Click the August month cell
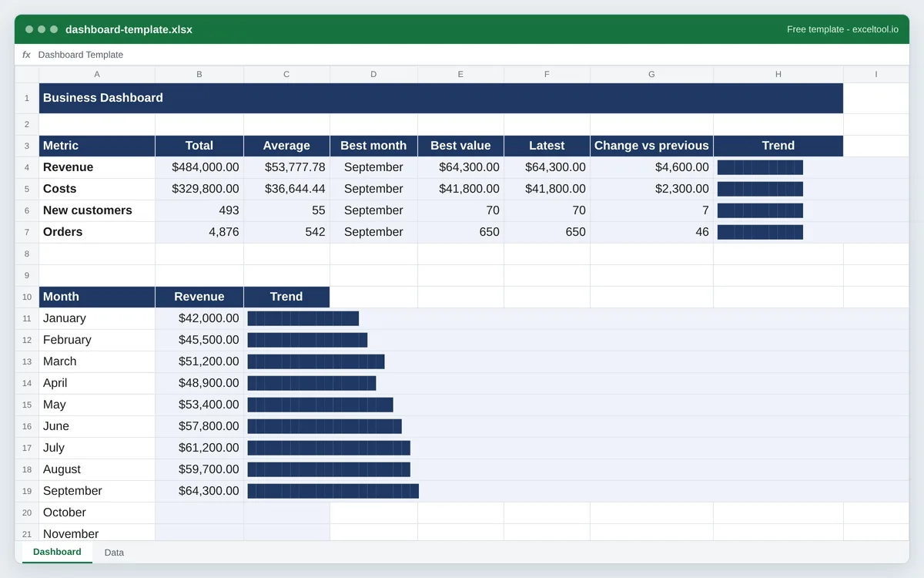924x578 pixels. click(97, 469)
